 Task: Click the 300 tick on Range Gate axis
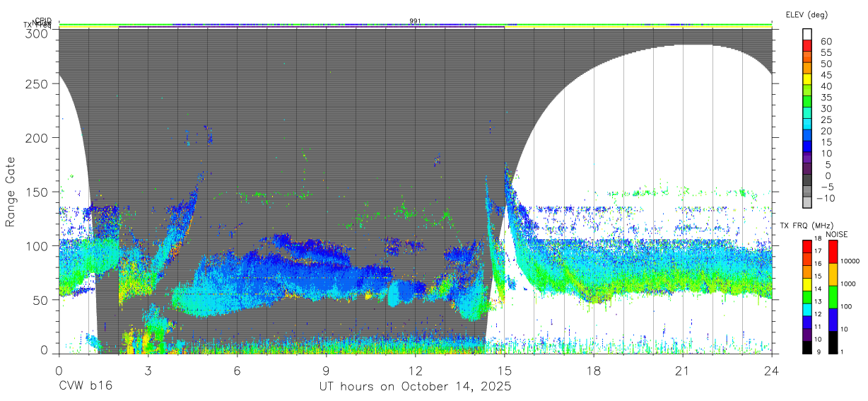pyautogui.click(x=38, y=33)
